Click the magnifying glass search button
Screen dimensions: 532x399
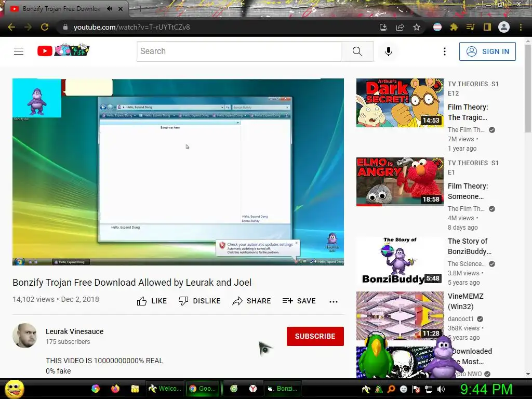357,51
